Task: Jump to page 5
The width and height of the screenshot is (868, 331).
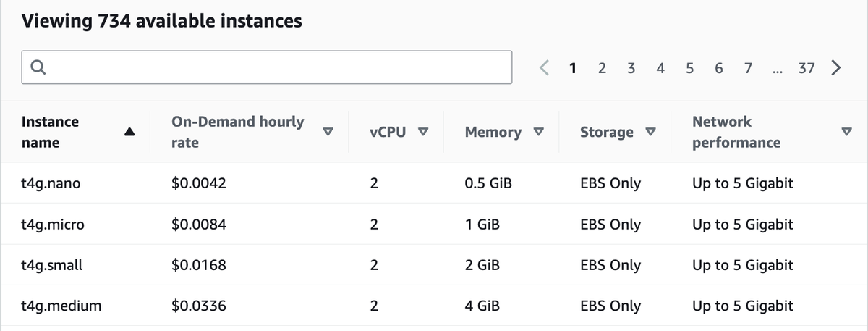Action: [689, 68]
